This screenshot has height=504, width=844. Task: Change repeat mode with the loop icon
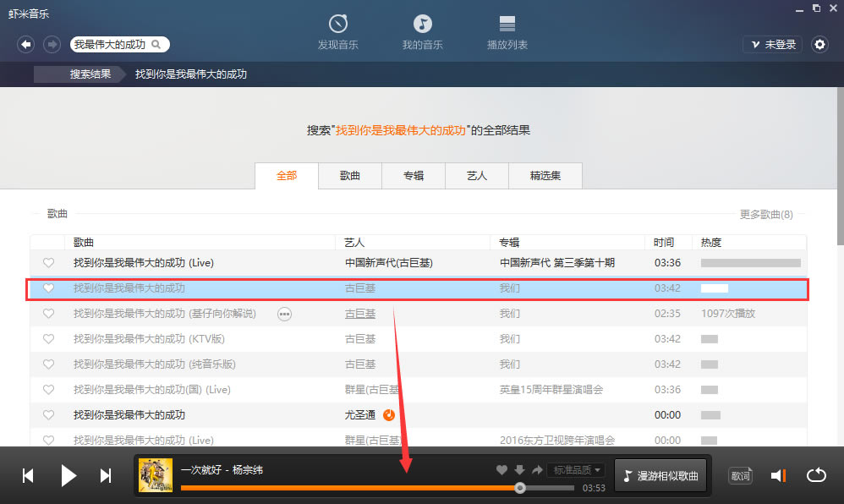click(817, 475)
